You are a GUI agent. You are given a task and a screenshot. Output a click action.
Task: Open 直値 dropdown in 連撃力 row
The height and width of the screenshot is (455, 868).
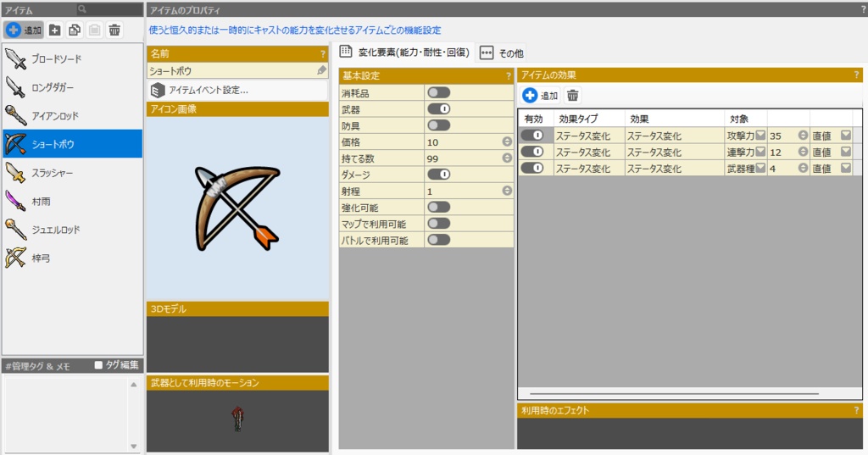[846, 151]
